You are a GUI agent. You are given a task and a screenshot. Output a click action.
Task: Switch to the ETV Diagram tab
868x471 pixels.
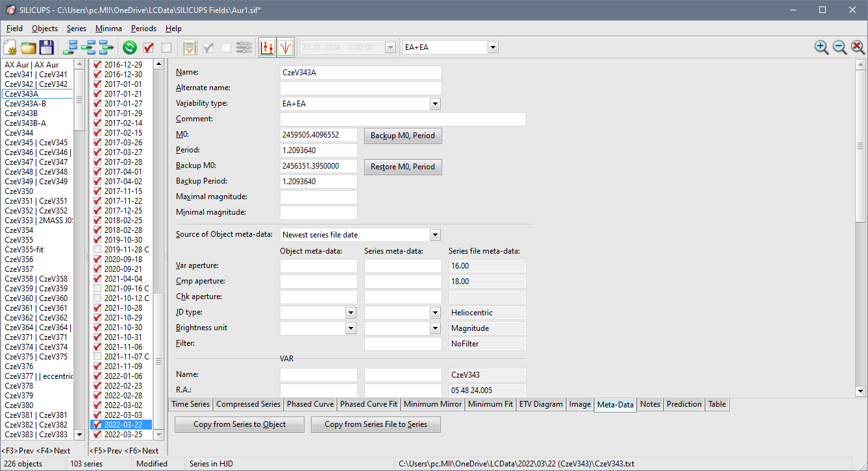click(541, 404)
